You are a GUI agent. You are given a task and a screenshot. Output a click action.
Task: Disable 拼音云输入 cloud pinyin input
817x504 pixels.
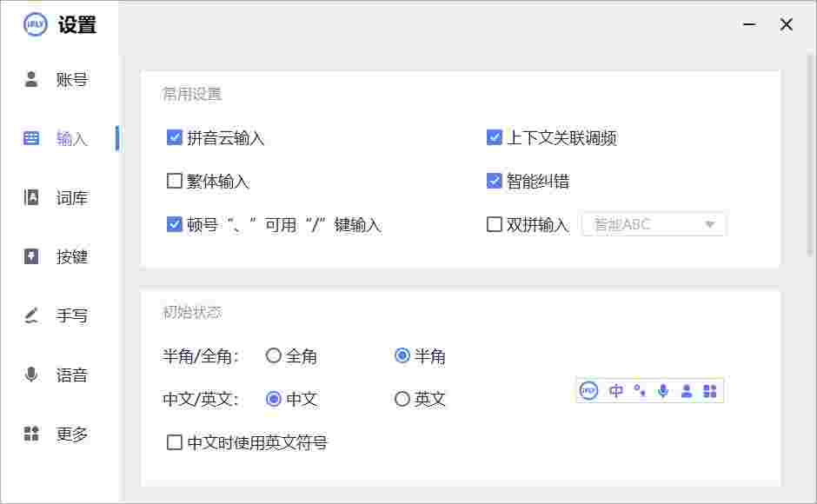173,137
